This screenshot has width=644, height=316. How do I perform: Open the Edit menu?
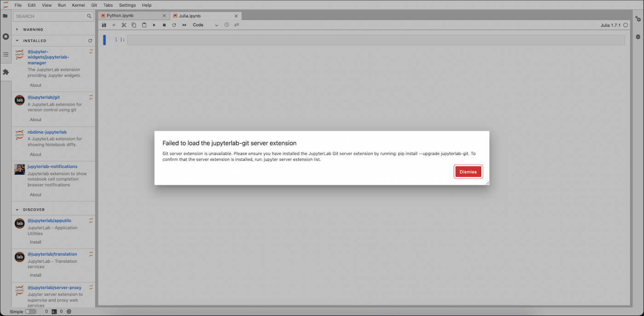point(32,5)
